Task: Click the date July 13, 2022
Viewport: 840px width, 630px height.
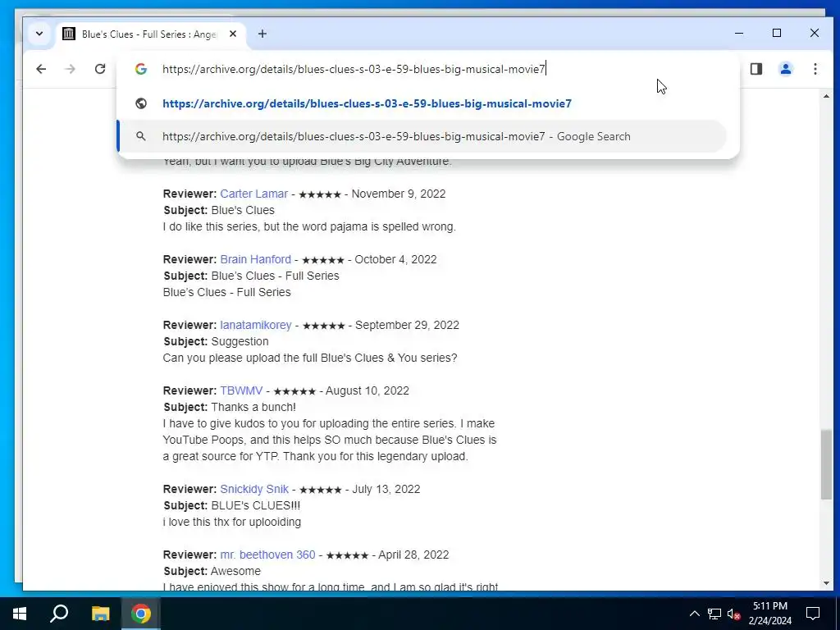Action: pos(386,489)
